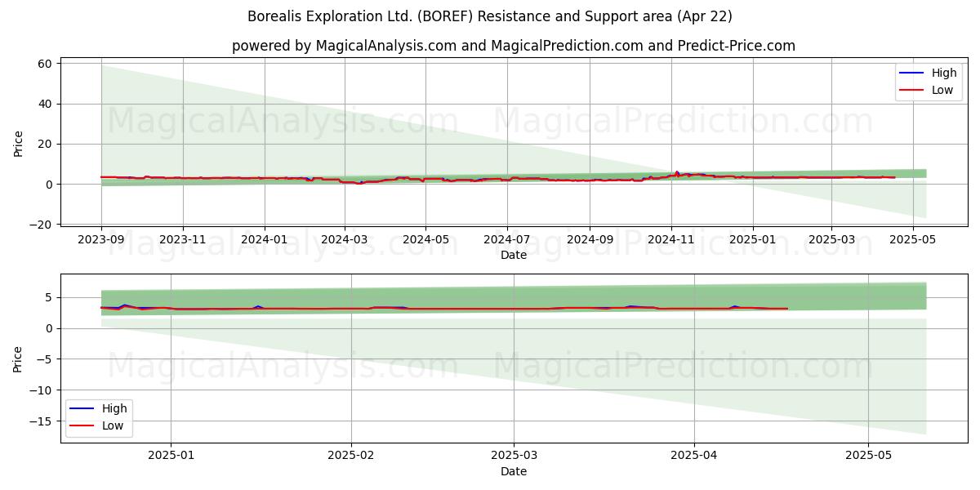The height and width of the screenshot is (490, 980).
Task: Click the bottom chart '2025-01' date label
Action: (171, 457)
